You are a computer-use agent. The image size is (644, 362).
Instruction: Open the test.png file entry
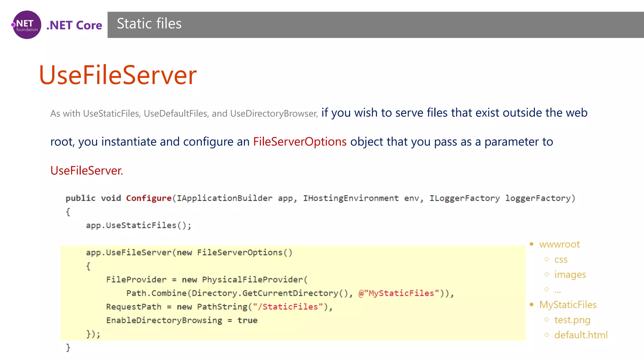coord(572,320)
